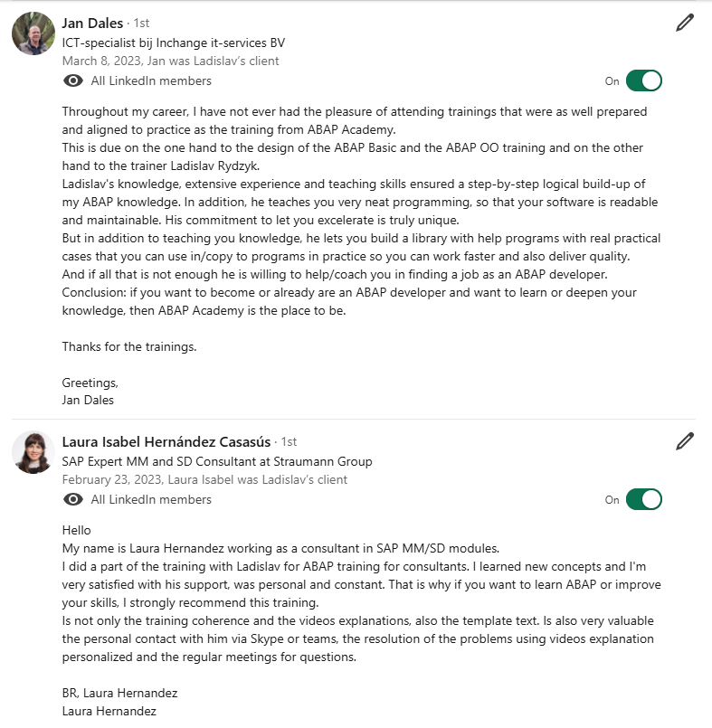Select 'SAP Expert MM and SD Consultant' headline
The width and height of the screenshot is (712, 728).
pos(217,461)
